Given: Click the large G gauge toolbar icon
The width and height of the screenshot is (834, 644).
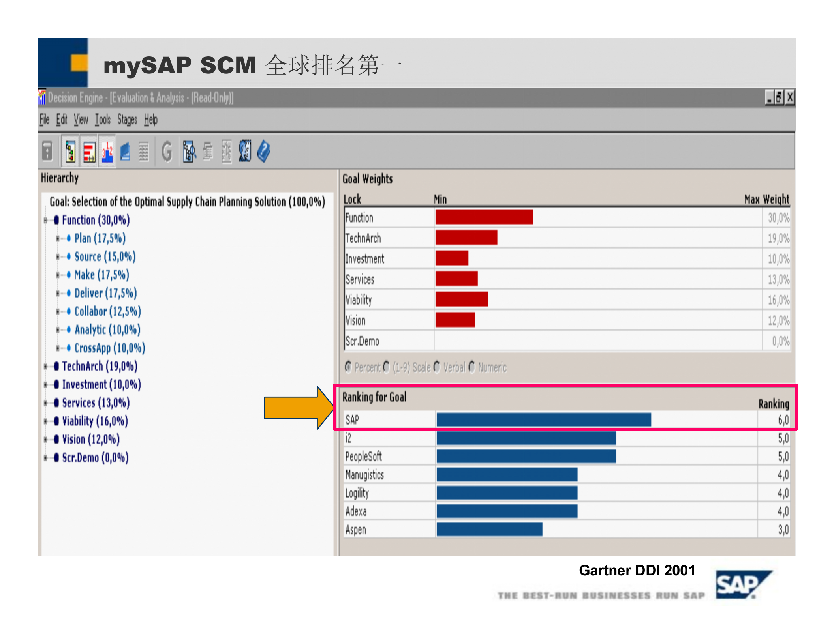Looking at the screenshot, I should [168, 152].
